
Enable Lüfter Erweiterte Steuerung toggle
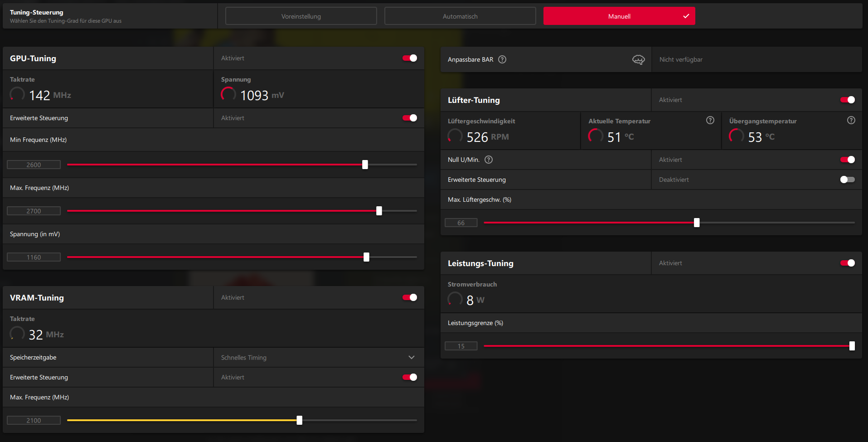point(848,180)
